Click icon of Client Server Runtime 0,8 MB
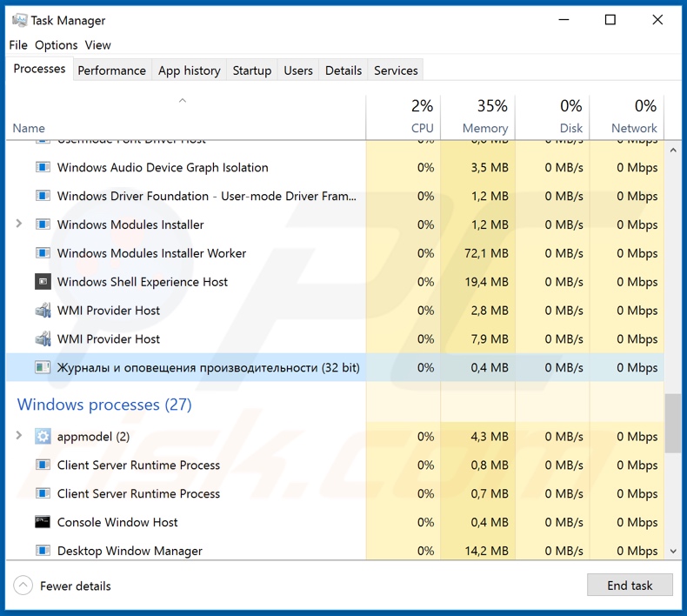The height and width of the screenshot is (616, 687). (43, 465)
